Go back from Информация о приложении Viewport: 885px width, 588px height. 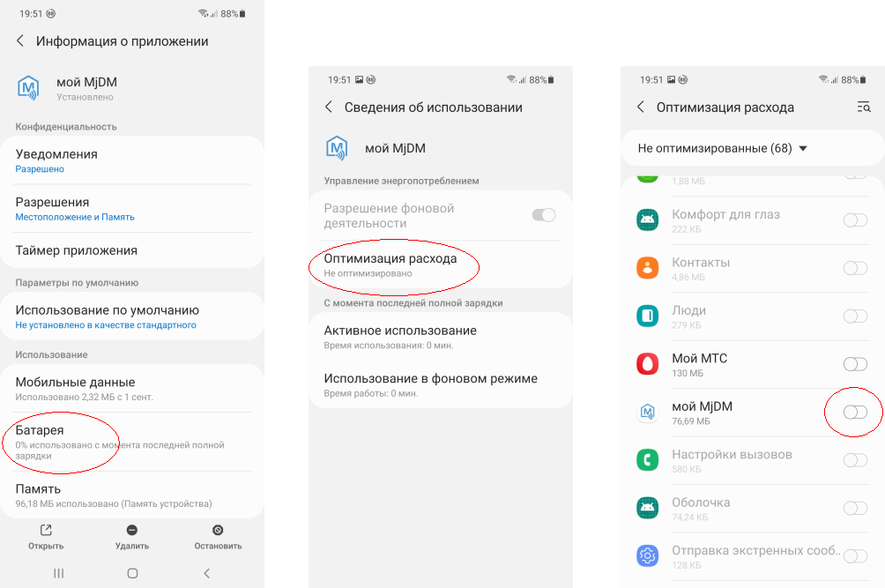point(20,41)
